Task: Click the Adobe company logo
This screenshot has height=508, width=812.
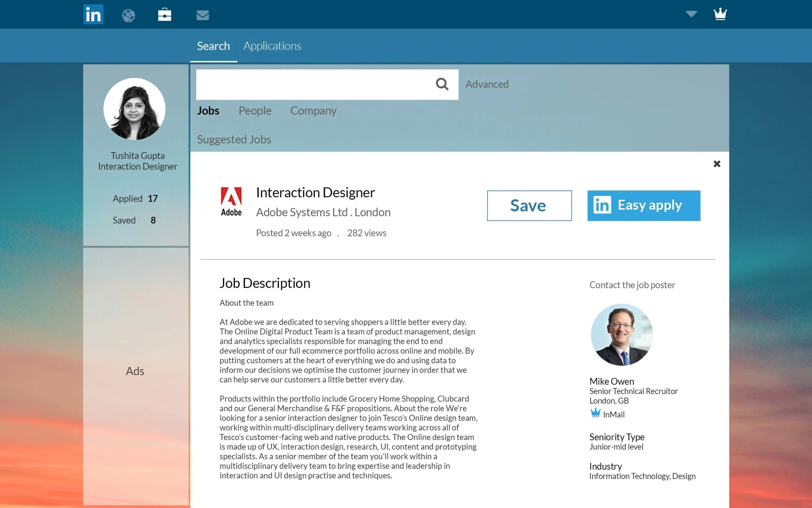Action: (x=231, y=201)
